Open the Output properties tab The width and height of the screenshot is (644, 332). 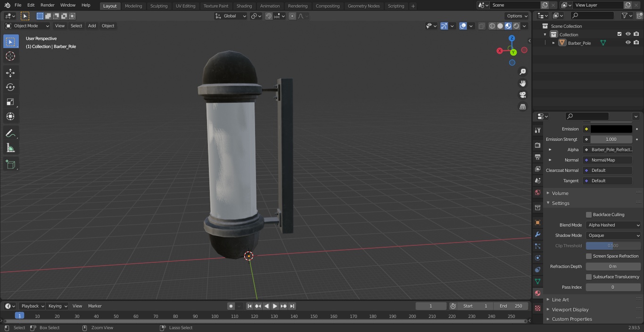(x=537, y=157)
